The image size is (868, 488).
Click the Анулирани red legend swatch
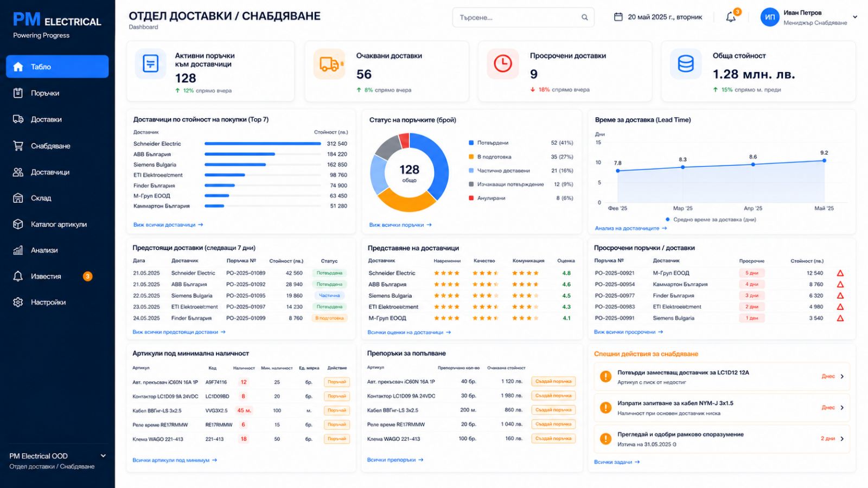tap(471, 198)
